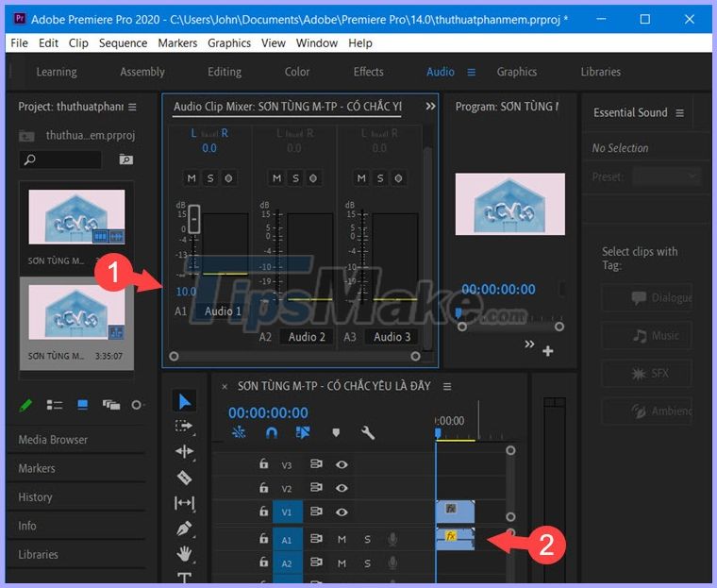
Task: Target audio track A1 header
Action: [x=287, y=540]
